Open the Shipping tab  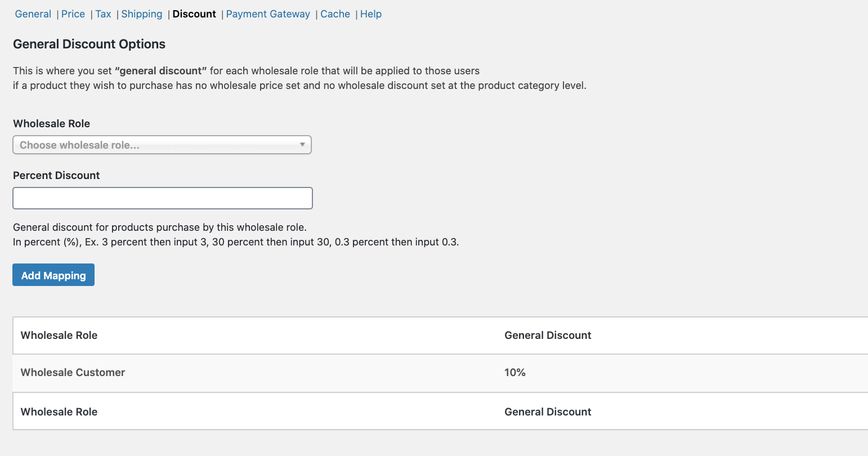[142, 14]
